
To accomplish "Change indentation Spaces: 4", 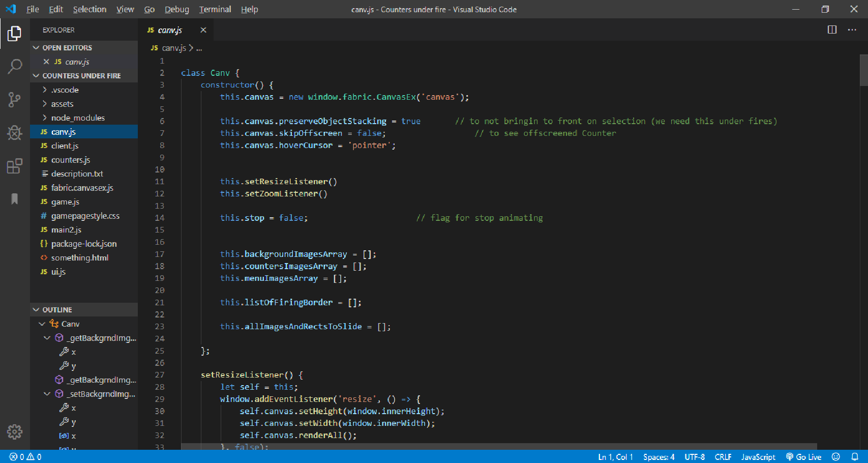I will click(659, 457).
